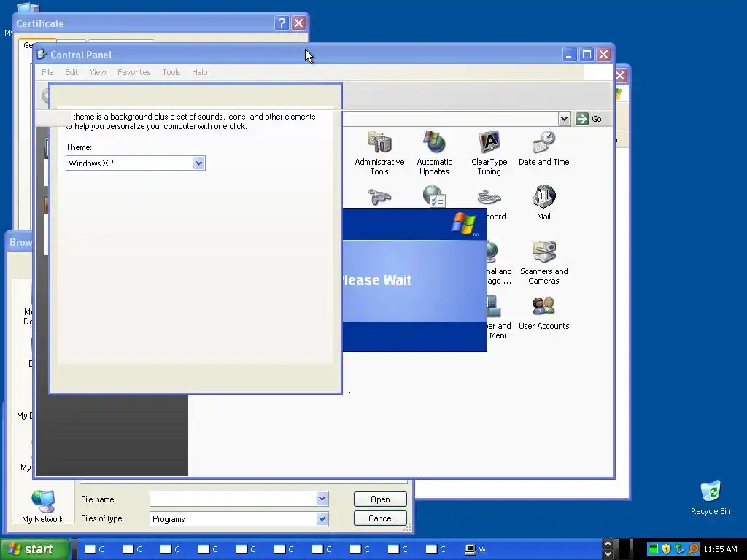747x560 pixels.
Task: Click the 11:55 AM taskbar clock
Action: point(720,549)
